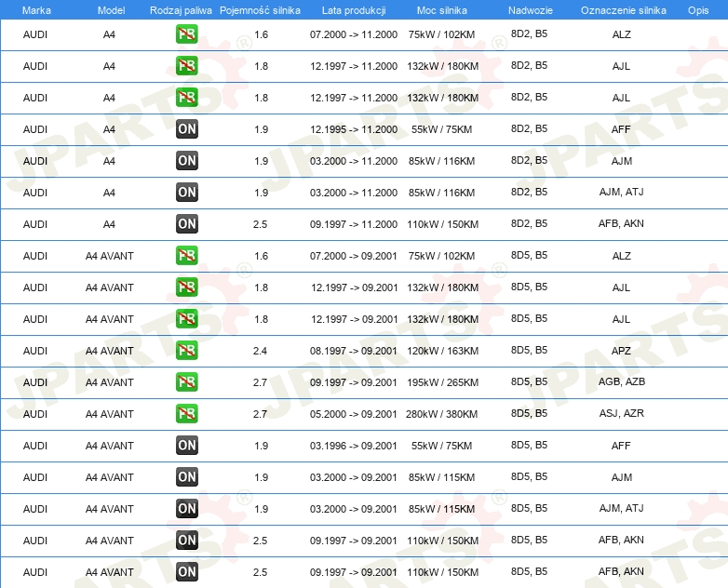Click the petrol icon in the ALZ A4 1.6 row

[186, 34]
